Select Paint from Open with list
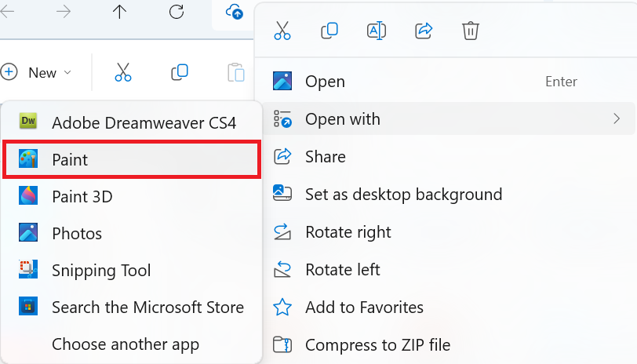 131,159
